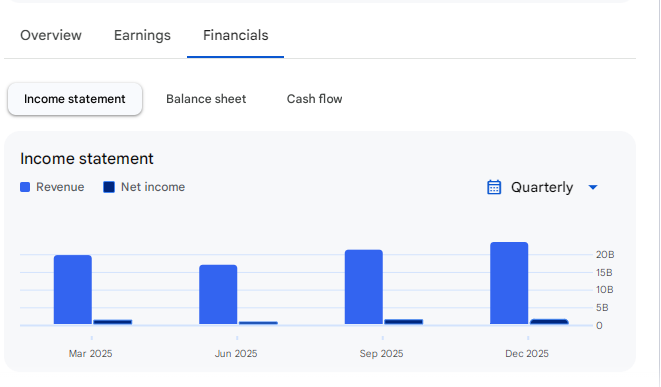Click the Sep 2025 axis label
Screen dimensions: 661x387
click(382, 353)
